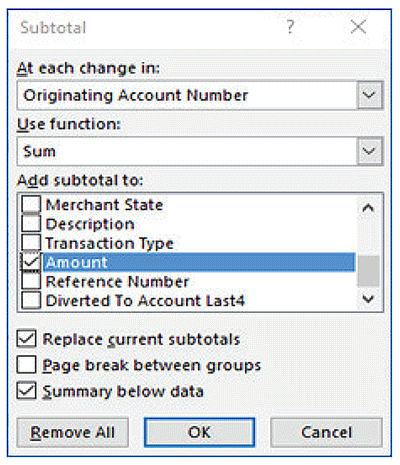Click the Remove All button

[x=73, y=432]
